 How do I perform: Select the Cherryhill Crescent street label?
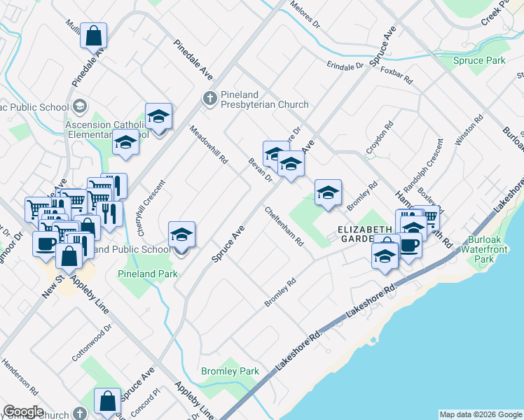[x=151, y=208]
